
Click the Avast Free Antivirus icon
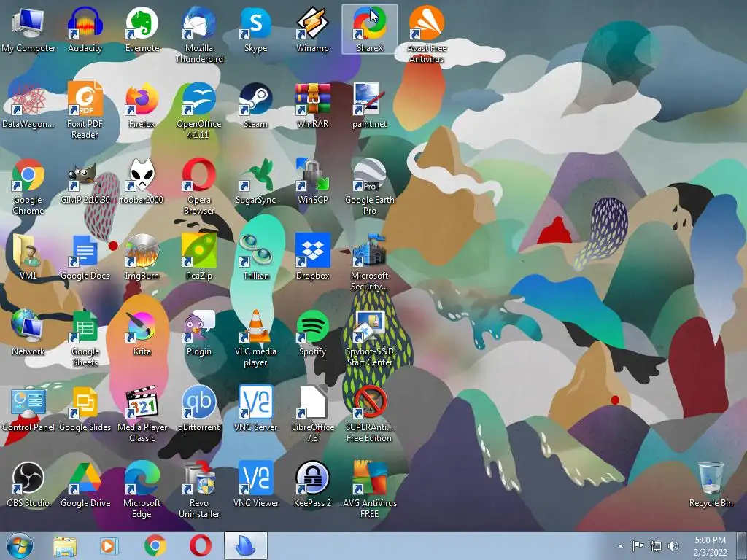pos(426,34)
